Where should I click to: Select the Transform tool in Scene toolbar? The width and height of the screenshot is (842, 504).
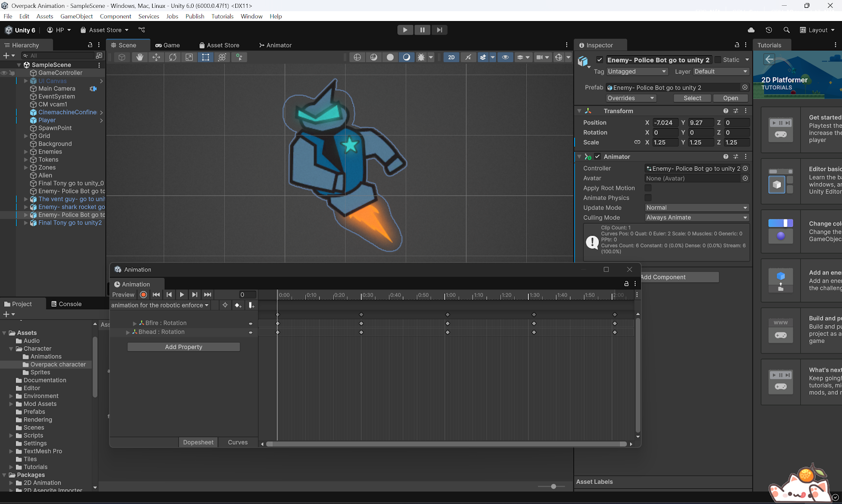(x=223, y=57)
